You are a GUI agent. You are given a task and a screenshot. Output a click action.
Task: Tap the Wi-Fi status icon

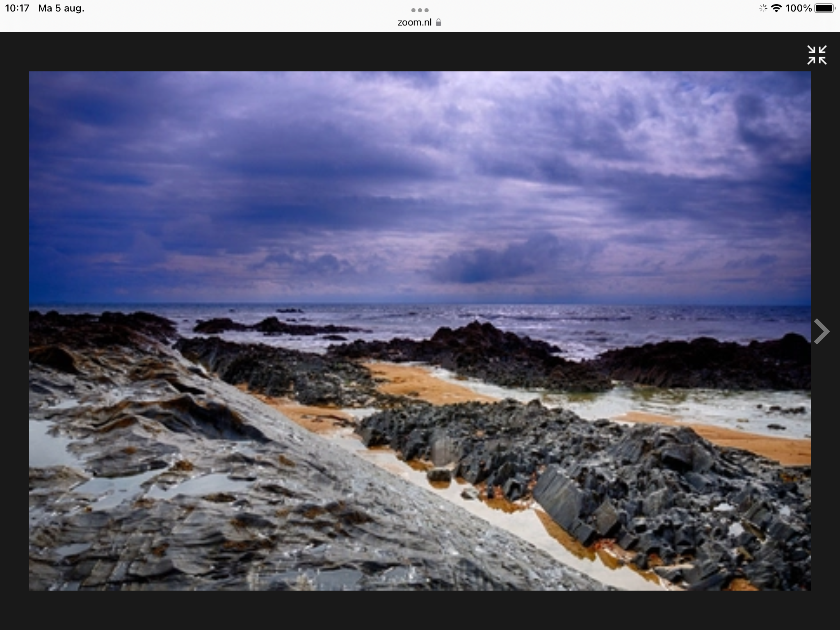[776, 8]
